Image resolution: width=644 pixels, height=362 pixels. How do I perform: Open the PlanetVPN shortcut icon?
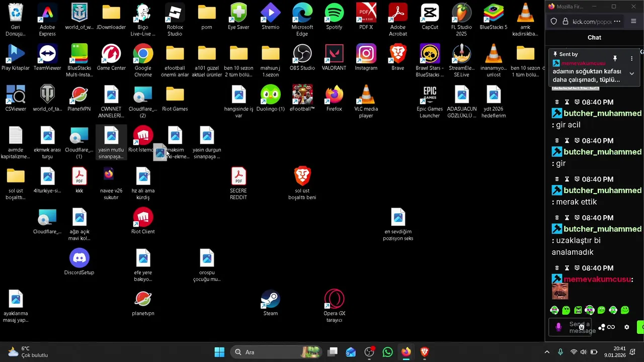tap(79, 98)
